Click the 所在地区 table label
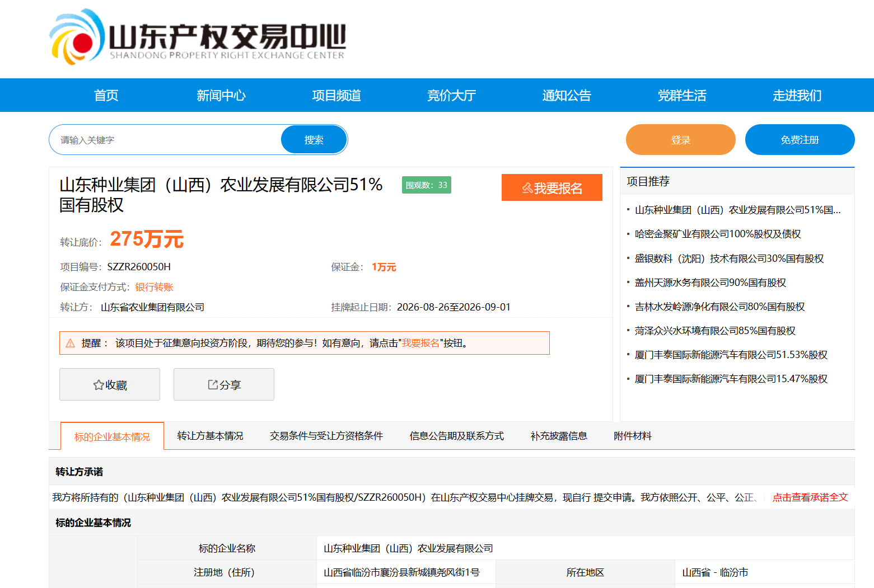 tap(585, 572)
